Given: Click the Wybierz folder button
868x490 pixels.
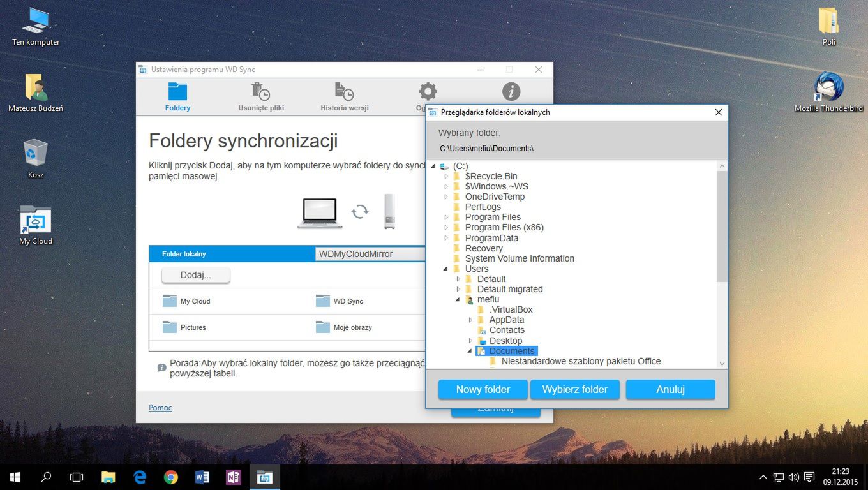Looking at the screenshot, I should [x=575, y=389].
